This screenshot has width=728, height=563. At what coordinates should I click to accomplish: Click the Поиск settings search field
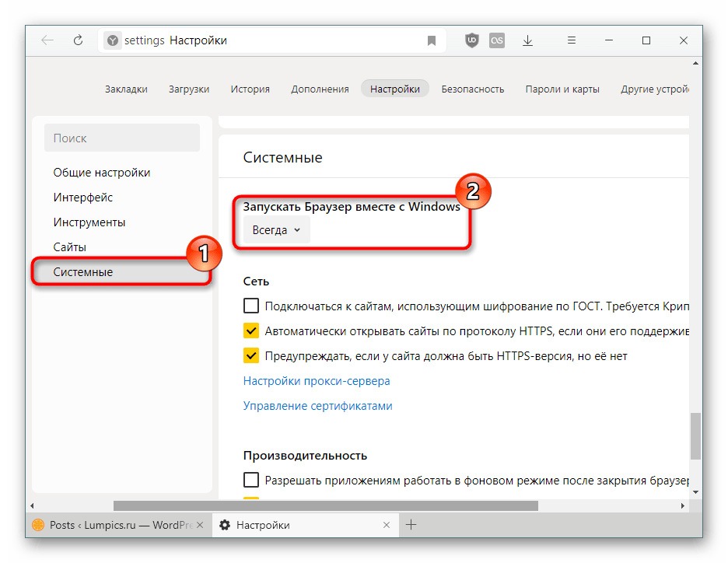[121, 138]
